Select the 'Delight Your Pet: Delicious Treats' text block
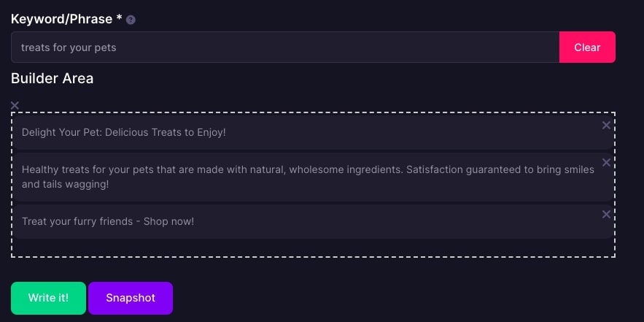 (x=313, y=132)
